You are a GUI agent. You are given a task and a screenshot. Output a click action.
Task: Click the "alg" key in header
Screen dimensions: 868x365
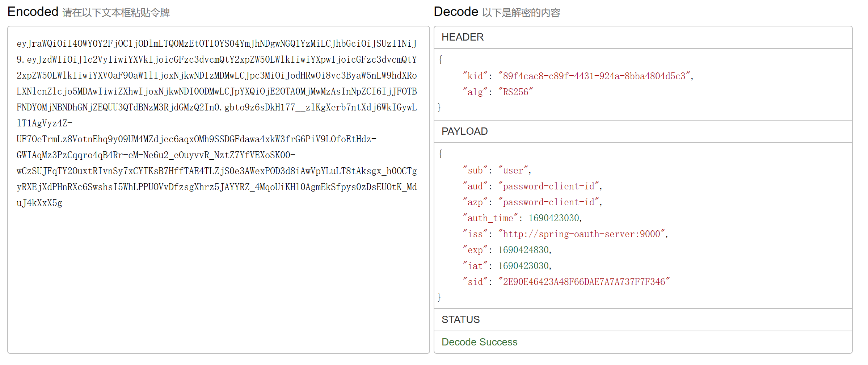475,92
